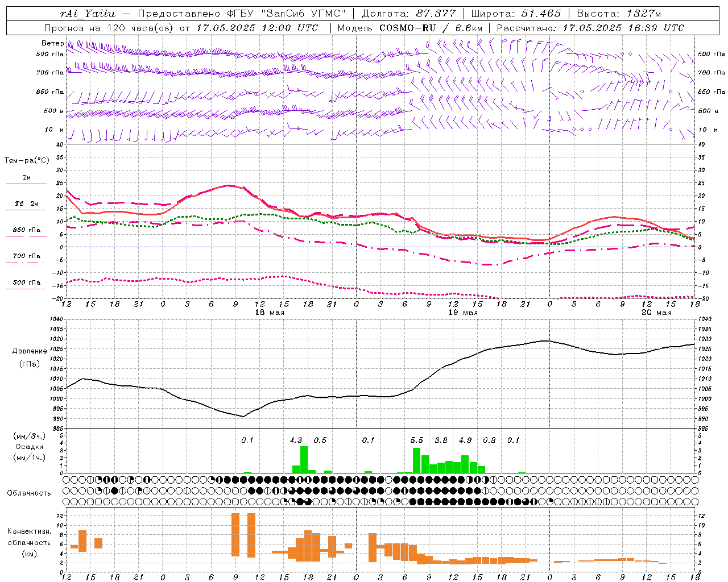Click the Ветер panel label
Viewport: 728px width, 582px height.
[52, 43]
